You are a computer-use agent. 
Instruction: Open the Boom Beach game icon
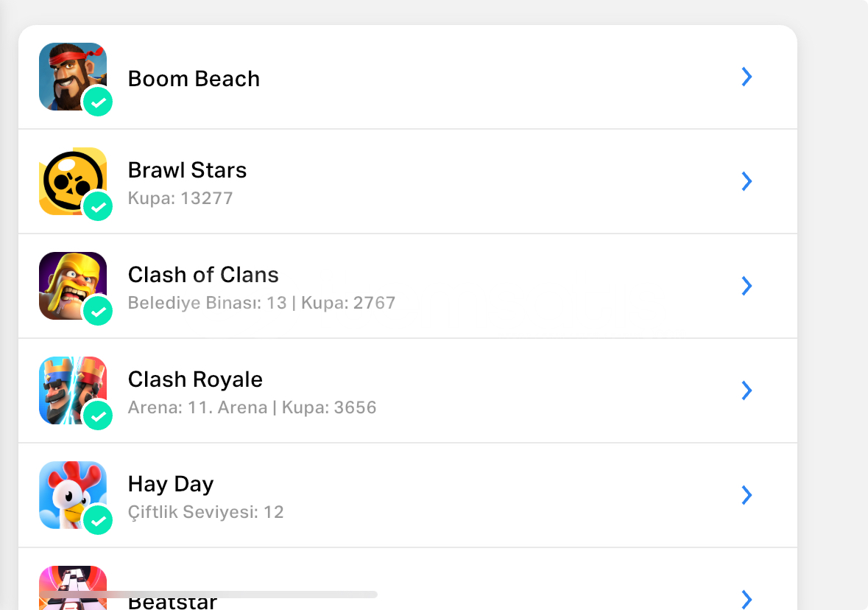point(73,77)
